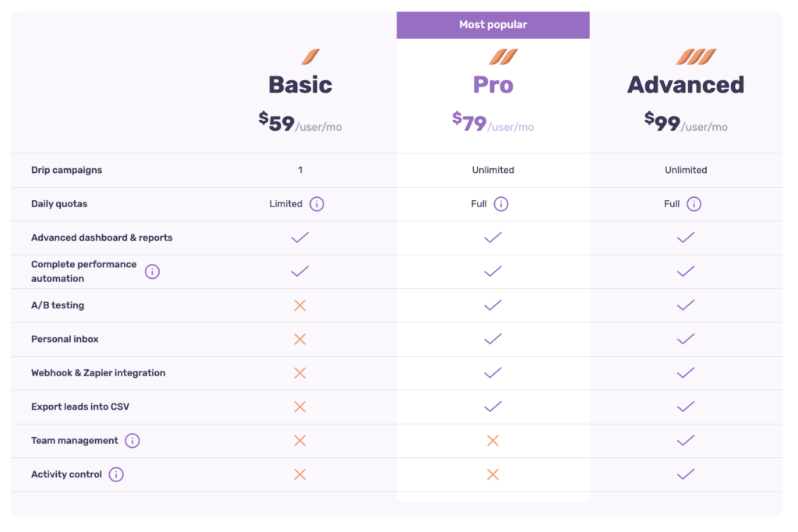Click the Webhook & Zapier integration label
Image resolution: width=798 pixels, height=532 pixels.
98,373
